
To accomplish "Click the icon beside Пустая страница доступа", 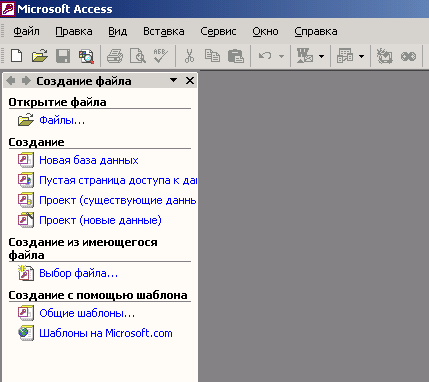I will coord(26,180).
